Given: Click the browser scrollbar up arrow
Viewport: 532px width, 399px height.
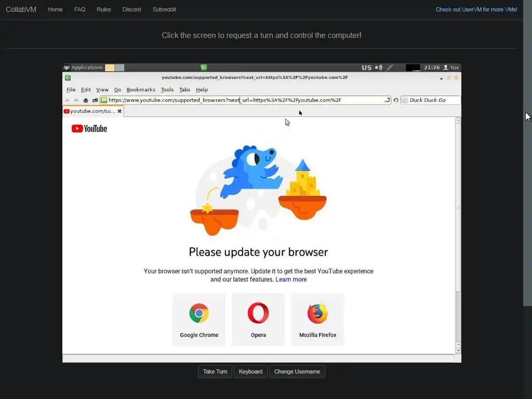Looking at the screenshot, I should (458, 121).
